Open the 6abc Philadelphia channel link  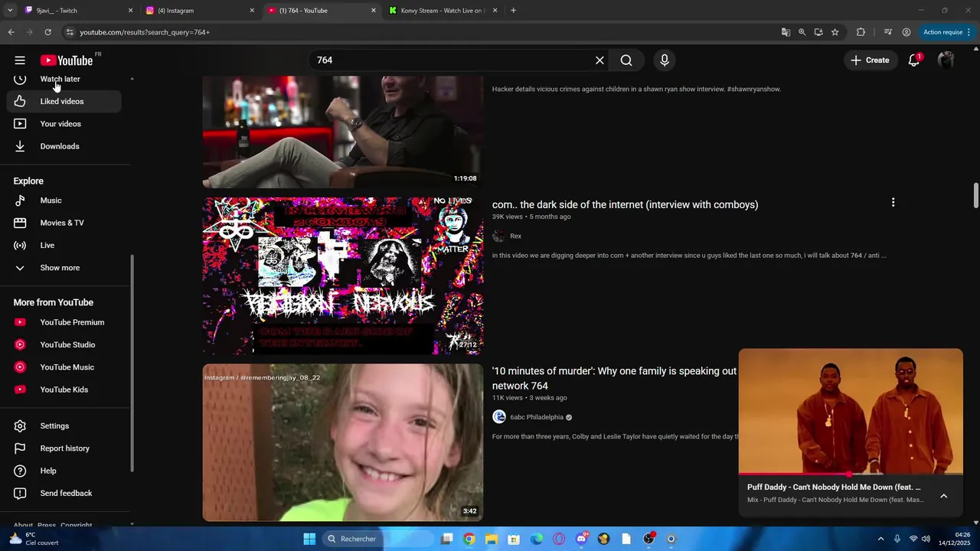[x=537, y=417]
